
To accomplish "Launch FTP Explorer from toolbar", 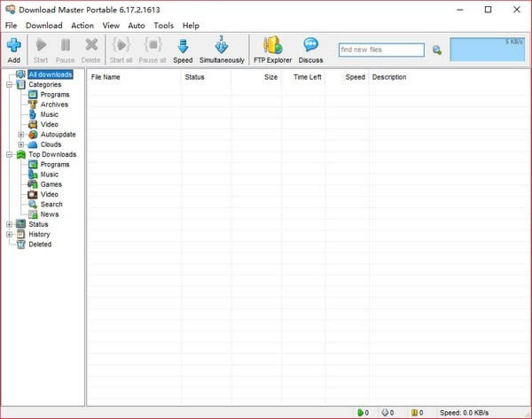I will 273,49.
